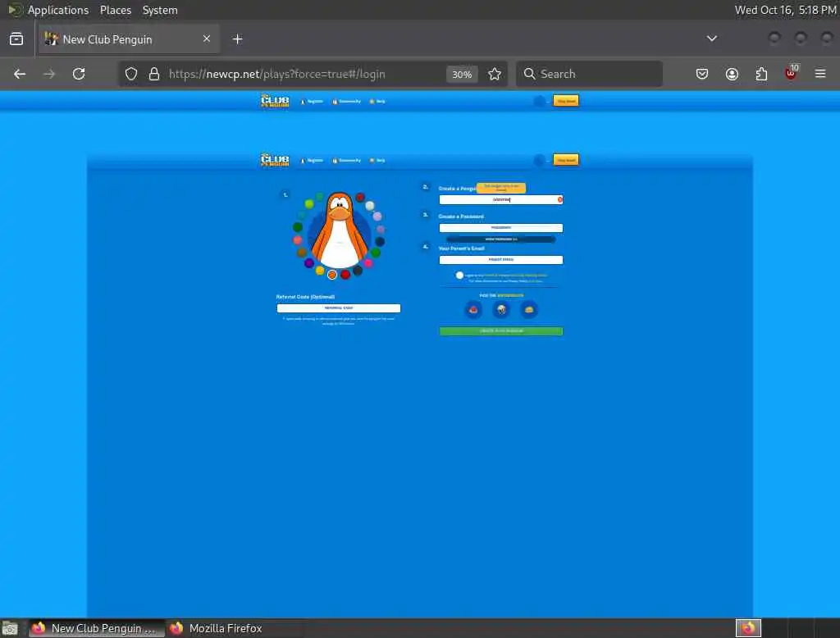Viewport: 840px width, 638px height.
Task: Choose the light green penguin color
Action: click(x=309, y=203)
